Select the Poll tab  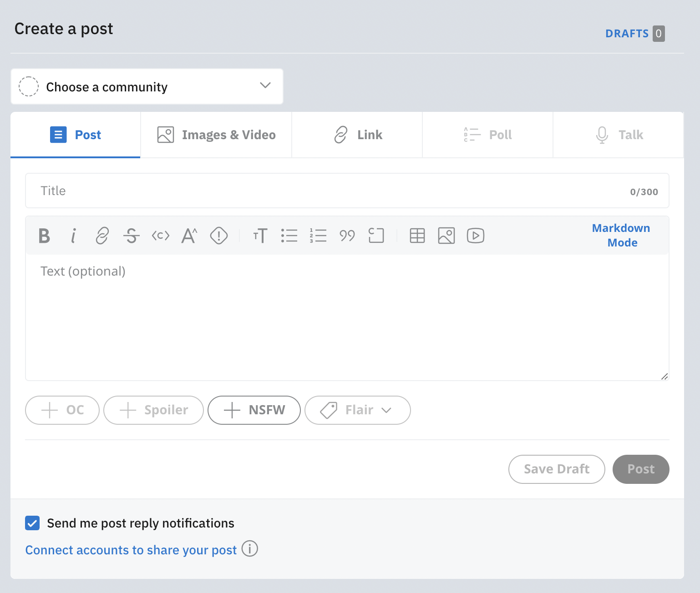[487, 135]
